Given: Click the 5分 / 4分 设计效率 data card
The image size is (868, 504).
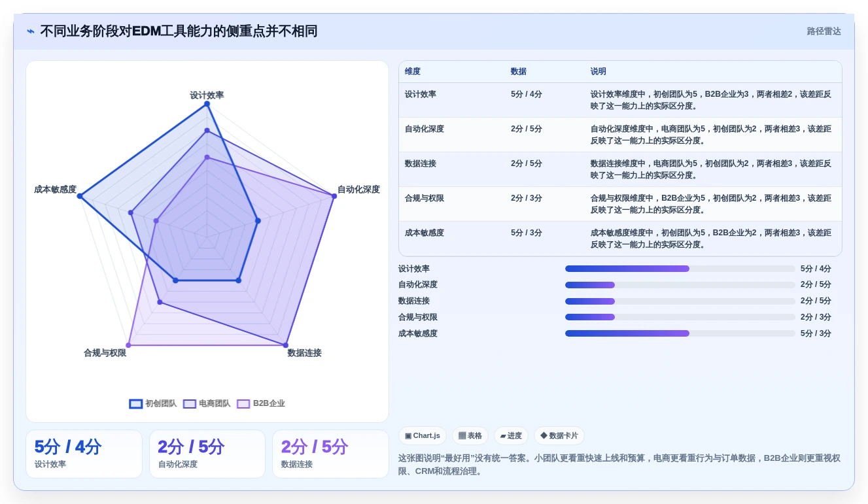Looking at the screenshot, I should pos(84,454).
